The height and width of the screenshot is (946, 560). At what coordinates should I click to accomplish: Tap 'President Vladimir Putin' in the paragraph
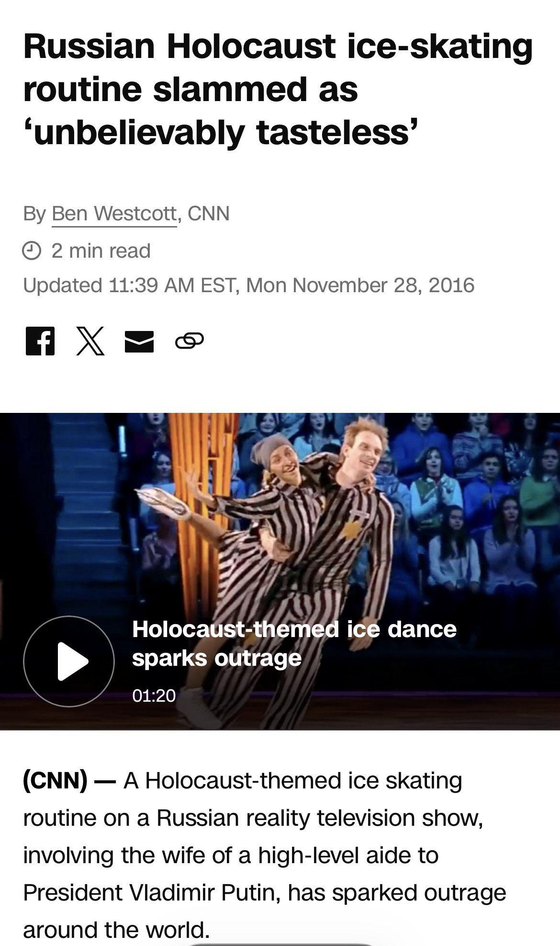tap(151, 892)
